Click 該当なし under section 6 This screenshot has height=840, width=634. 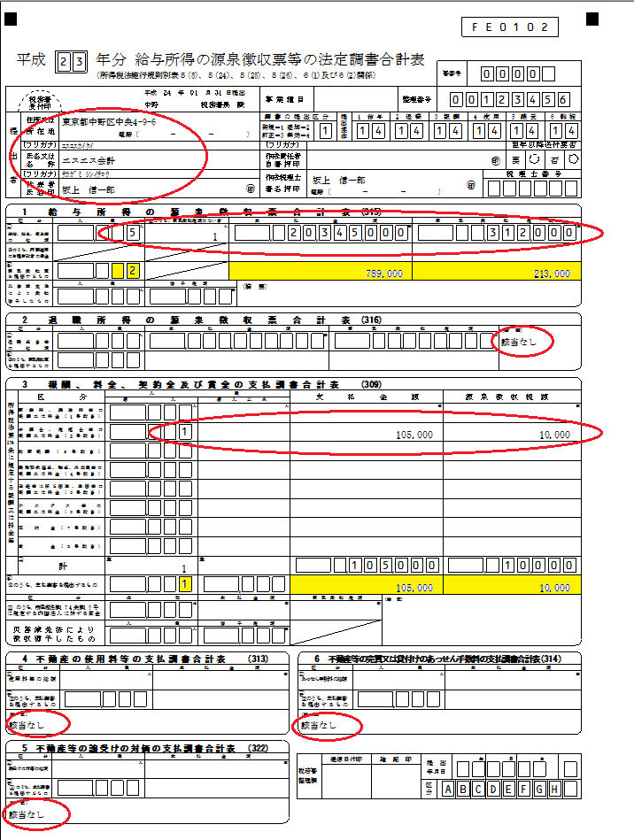tap(319, 725)
